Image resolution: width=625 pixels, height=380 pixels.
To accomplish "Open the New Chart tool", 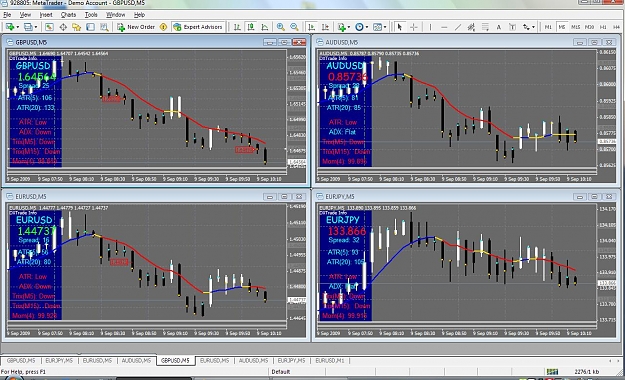I will click(x=10, y=27).
